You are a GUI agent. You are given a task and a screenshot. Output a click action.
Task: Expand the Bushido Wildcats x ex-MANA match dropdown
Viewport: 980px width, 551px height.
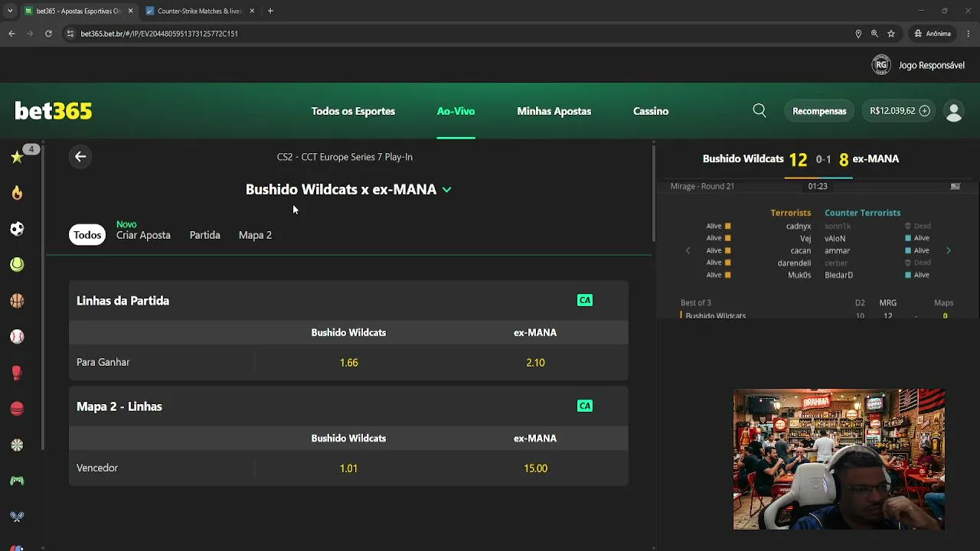pyautogui.click(x=447, y=190)
